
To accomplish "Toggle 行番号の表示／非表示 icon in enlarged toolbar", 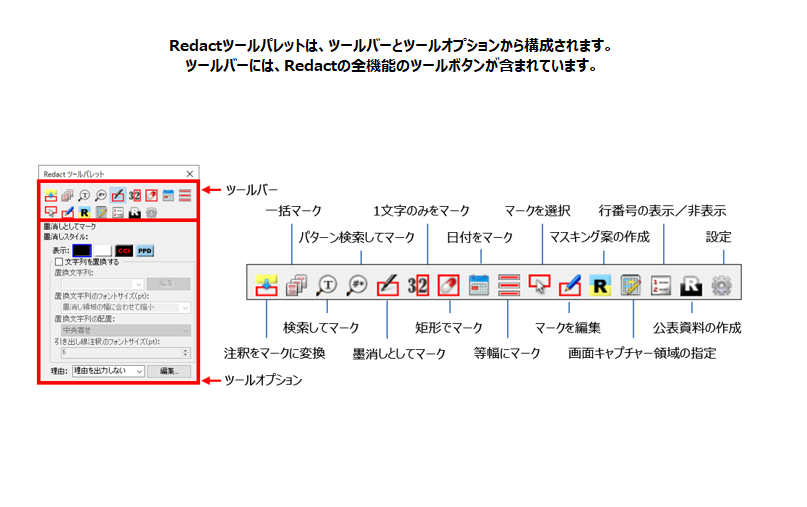I will tap(661, 285).
